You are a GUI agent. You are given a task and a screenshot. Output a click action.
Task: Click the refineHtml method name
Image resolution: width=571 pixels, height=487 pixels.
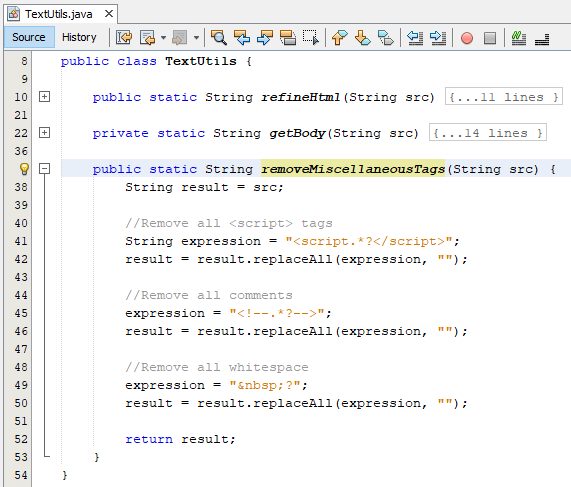click(x=301, y=97)
